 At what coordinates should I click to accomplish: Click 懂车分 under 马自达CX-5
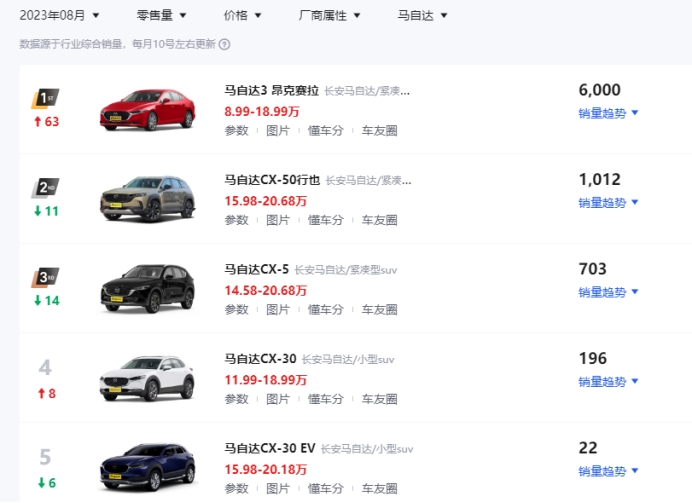(x=326, y=310)
